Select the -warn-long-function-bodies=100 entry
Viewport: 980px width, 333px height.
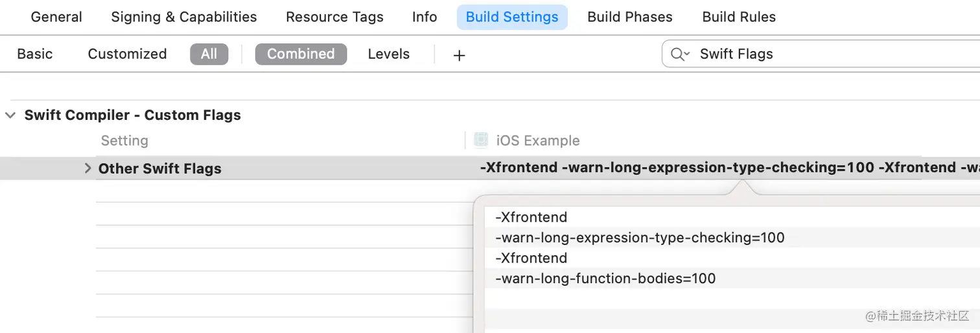pos(605,279)
